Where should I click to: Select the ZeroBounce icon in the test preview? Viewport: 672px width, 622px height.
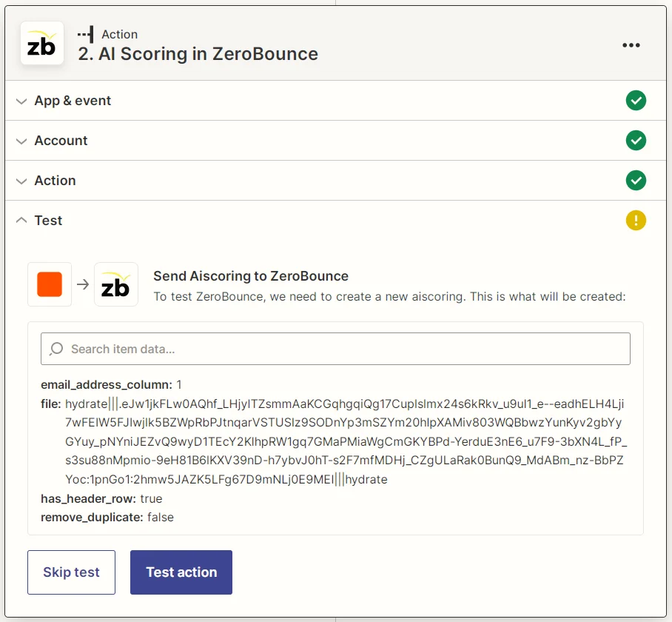pos(115,284)
